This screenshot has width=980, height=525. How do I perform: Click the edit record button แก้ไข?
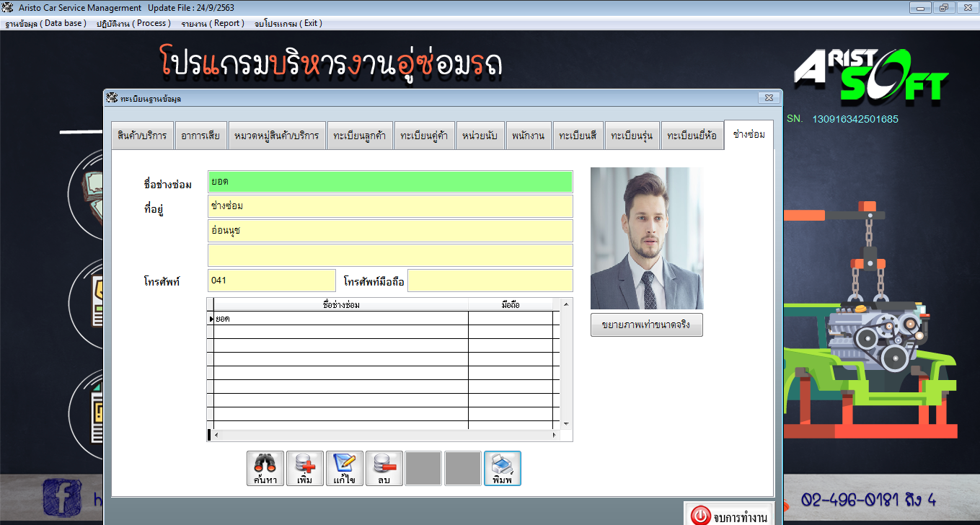[x=345, y=469]
